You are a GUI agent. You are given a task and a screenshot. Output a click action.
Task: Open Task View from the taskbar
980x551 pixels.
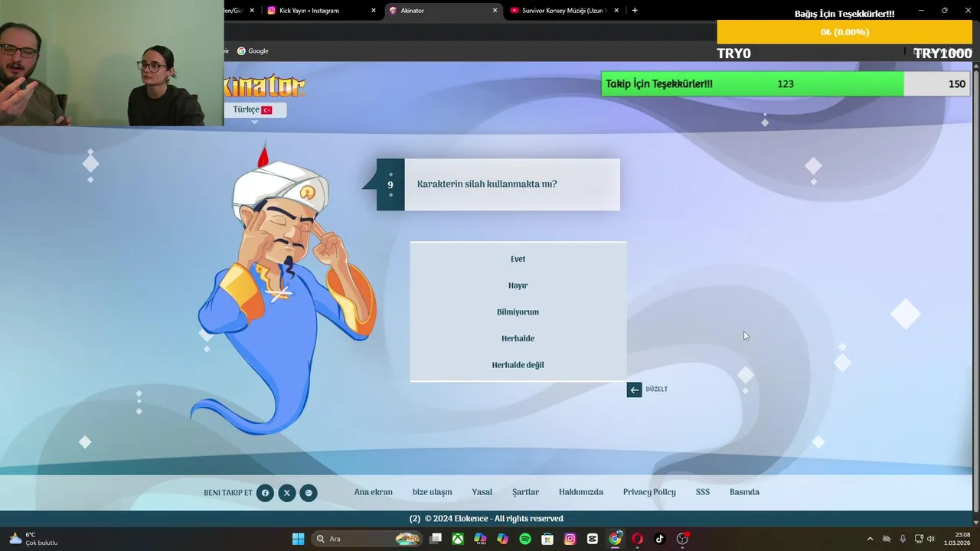click(x=436, y=539)
